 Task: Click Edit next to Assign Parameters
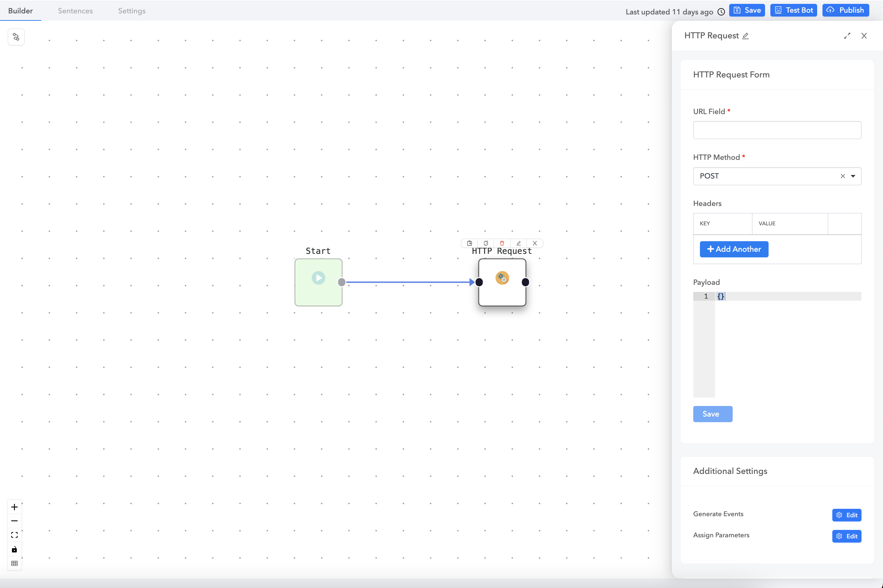point(847,536)
